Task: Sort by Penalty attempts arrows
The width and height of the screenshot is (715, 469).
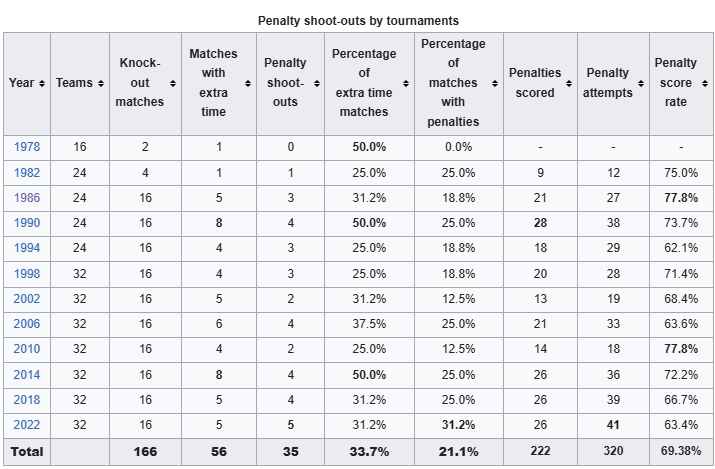Action: (x=641, y=83)
